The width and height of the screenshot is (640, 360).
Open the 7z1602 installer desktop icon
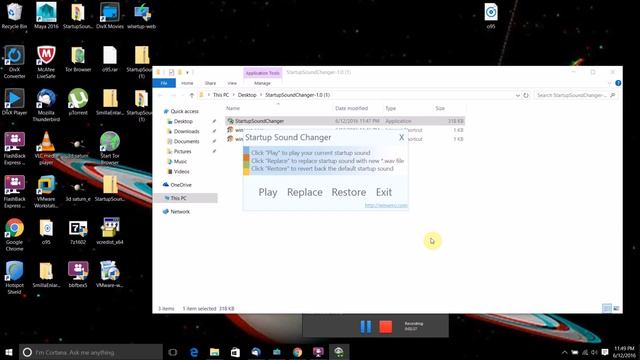78,232
